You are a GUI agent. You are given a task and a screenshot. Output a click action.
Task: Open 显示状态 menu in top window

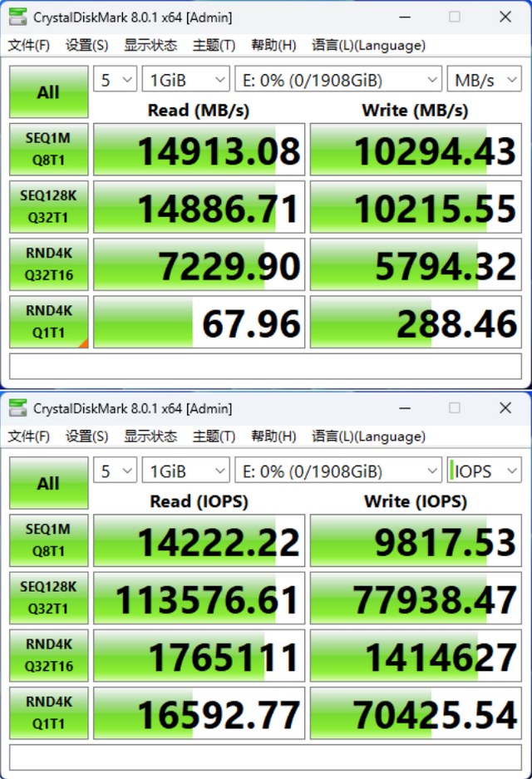click(x=150, y=45)
